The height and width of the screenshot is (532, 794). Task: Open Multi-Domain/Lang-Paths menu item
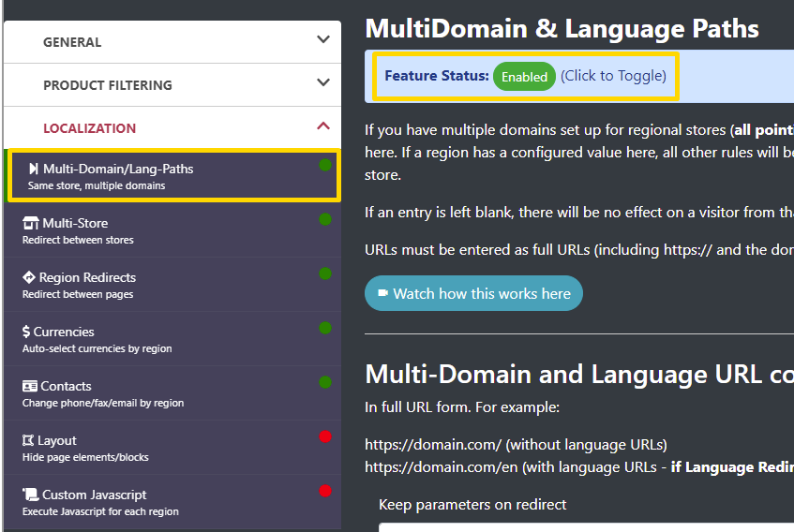[174, 175]
